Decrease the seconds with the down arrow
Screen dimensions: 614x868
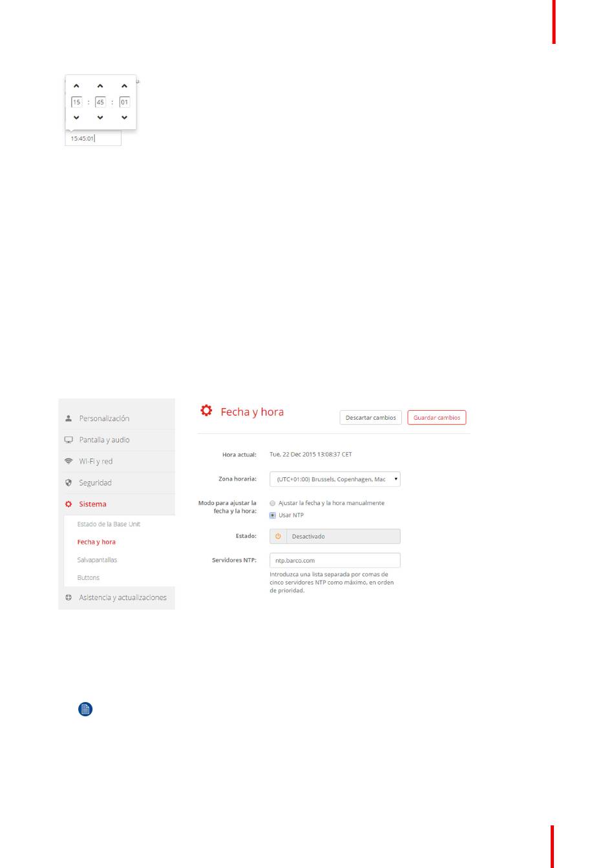pyautogui.click(x=124, y=118)
